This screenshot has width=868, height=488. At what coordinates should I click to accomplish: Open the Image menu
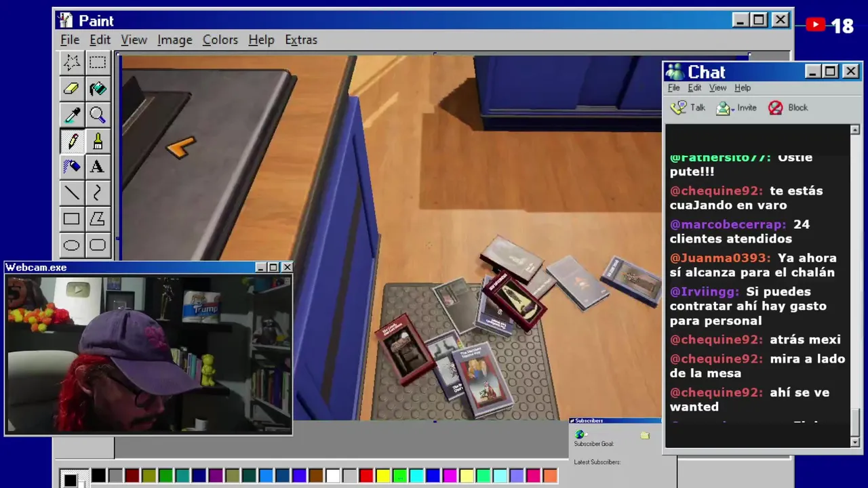pos(175,40)
